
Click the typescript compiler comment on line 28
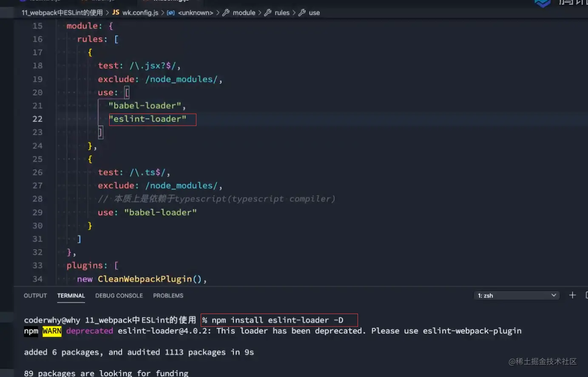coord(216,199)
